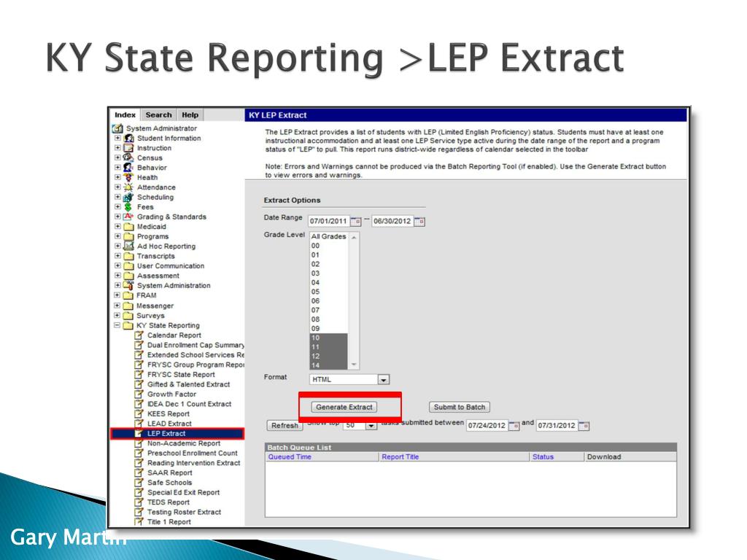Expand the Attendance tree node
Screen dimensions: 747x560
coord(117,187)
